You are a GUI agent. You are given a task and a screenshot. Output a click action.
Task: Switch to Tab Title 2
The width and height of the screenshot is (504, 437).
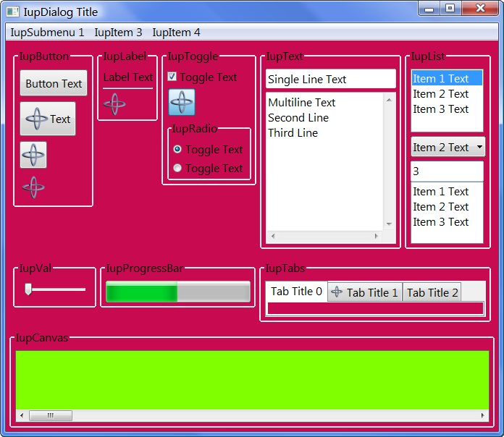pyautogui.click(x=432, y=292)
